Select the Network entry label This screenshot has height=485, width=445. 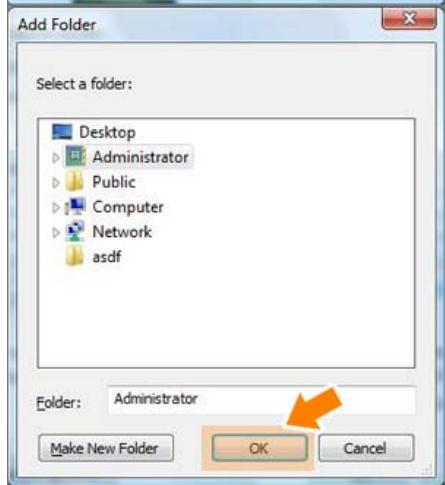122,232
